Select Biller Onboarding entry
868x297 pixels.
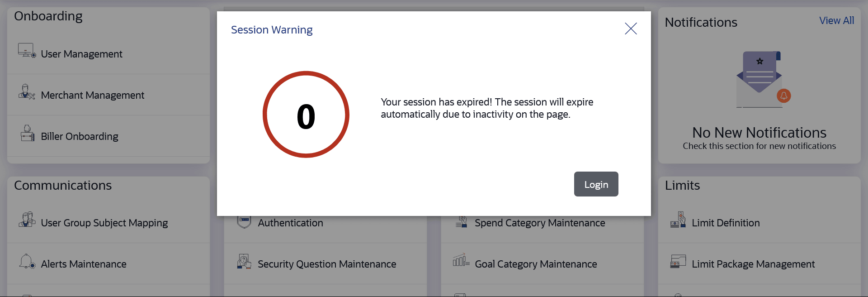pos(80,137)
